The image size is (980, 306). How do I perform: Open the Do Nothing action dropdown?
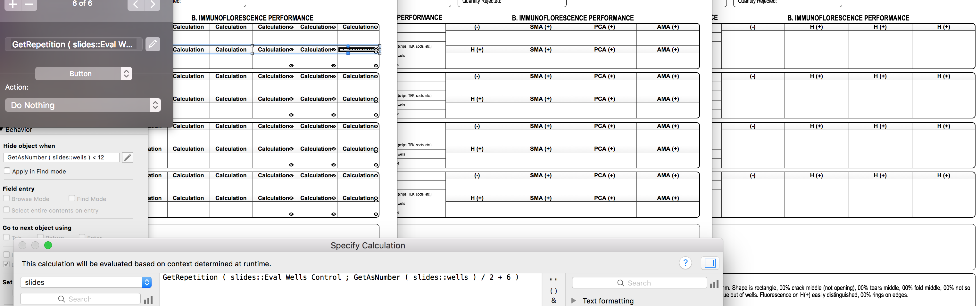[83, 105]
